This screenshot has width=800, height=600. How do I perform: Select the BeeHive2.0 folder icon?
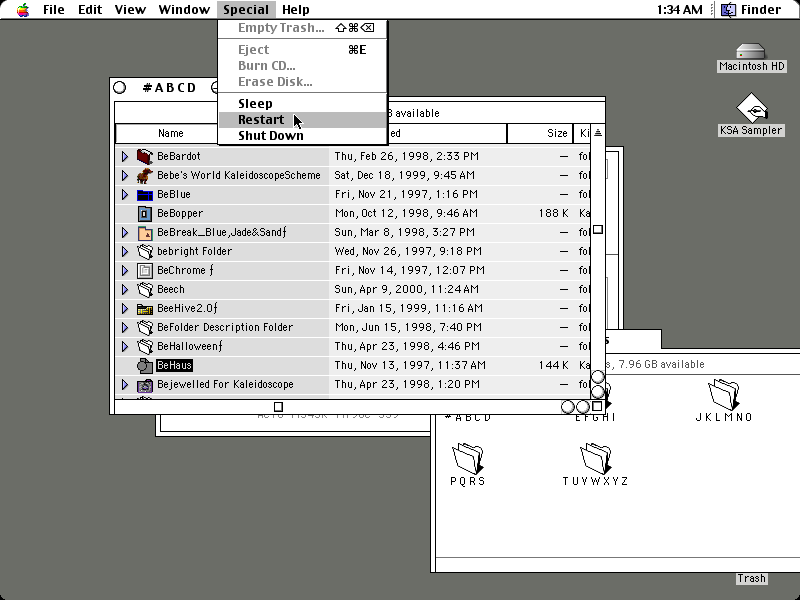(x=145, y=308)
